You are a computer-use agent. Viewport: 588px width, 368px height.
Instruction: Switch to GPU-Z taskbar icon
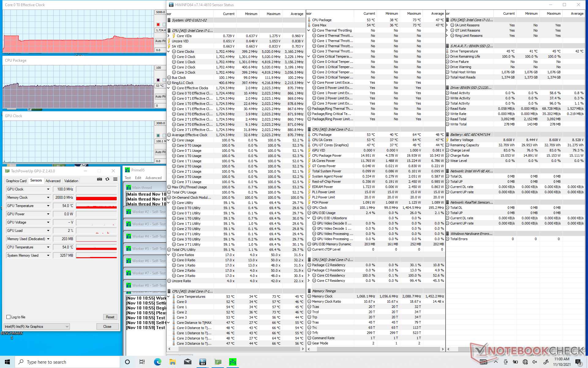218,362
